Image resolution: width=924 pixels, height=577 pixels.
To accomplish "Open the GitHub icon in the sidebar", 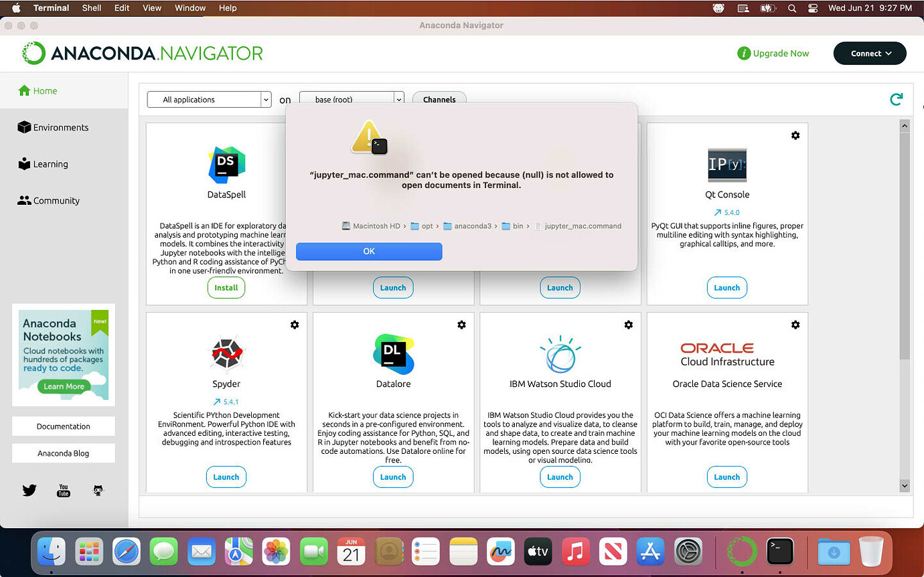I will (98, 491).
